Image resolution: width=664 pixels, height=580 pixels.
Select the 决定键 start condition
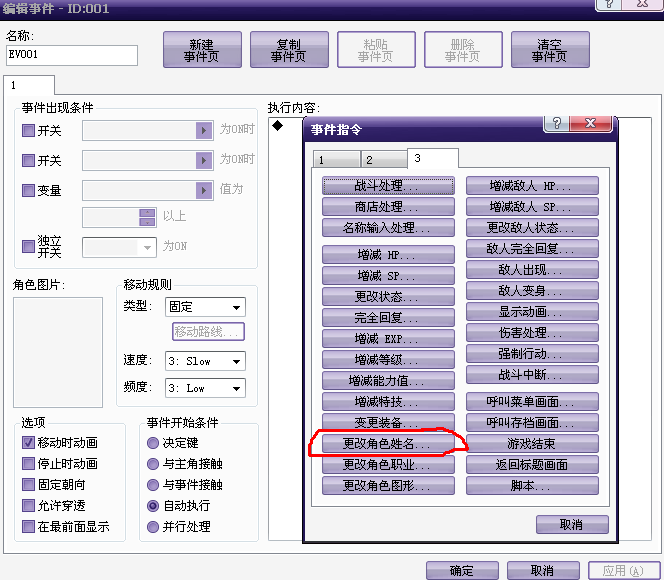(152, 443)
